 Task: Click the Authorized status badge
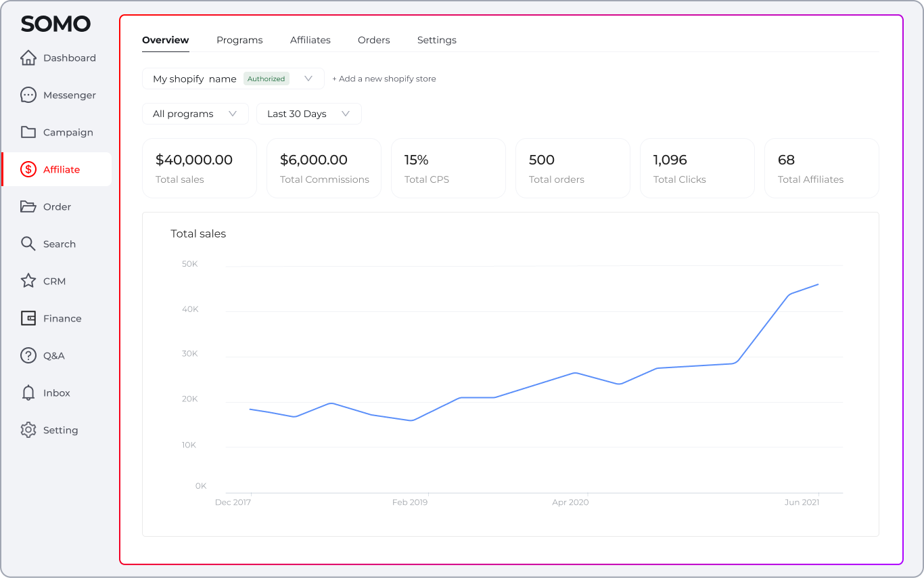pyautogui.click(x=267, y=79)
